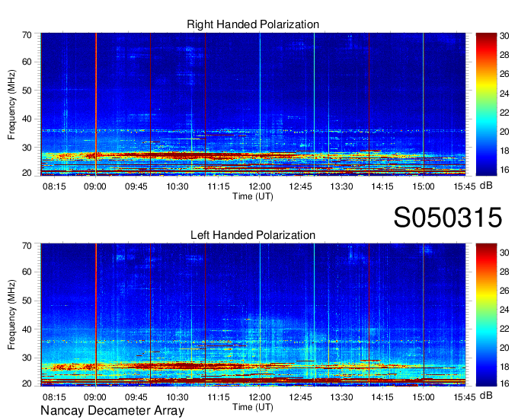Click the 16 value on bottom color bar scale
Image resolution: width=518 pixels, height=420 pixels.
point(504,383)
